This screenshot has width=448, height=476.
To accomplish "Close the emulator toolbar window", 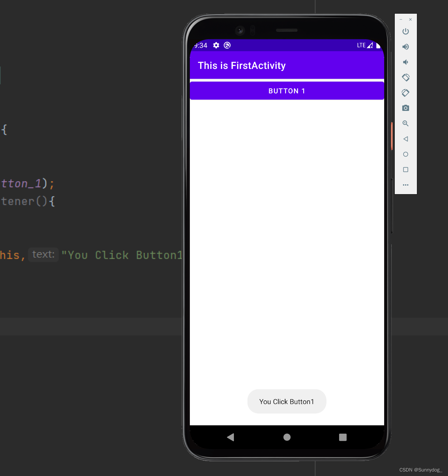I will (410, 19).
